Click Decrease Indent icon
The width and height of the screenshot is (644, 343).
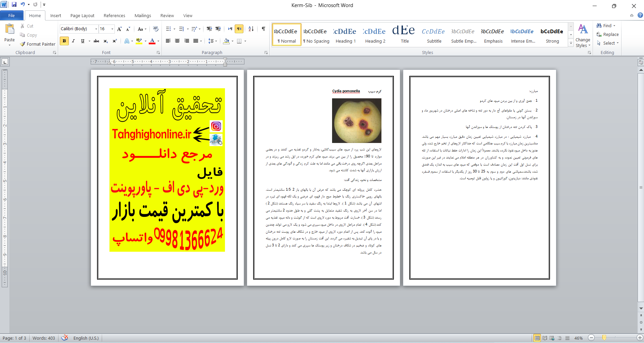pyautogui.click(x=209, y=29)
